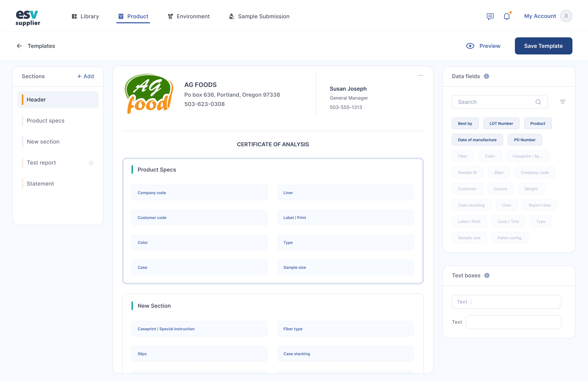Add a new section
Image resolution: width=588 pixels, height=382 pixels.
tap(86, 76)
